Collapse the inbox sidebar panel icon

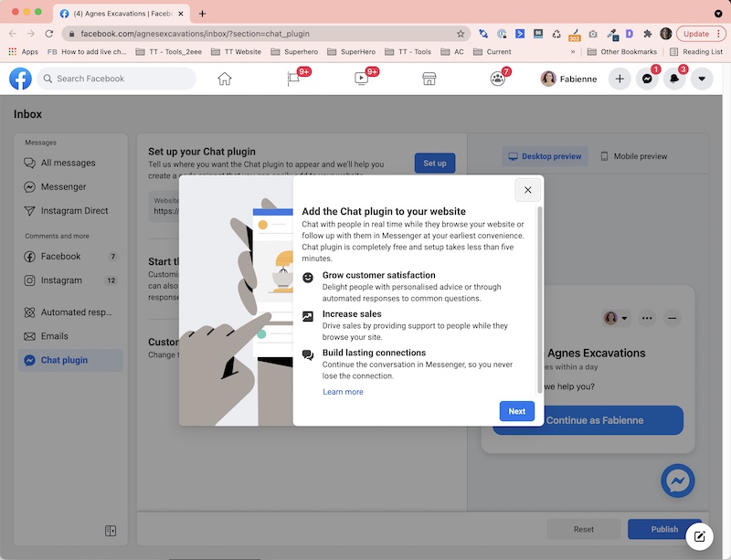(x=111, y=531)
